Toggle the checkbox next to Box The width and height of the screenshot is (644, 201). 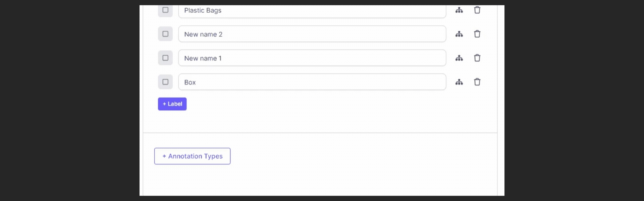(x=165, y=82)
